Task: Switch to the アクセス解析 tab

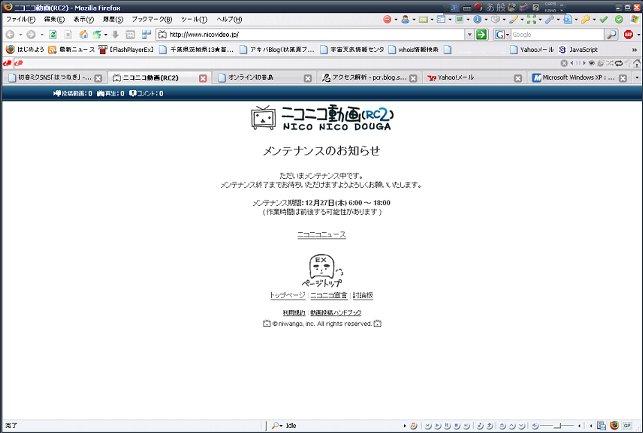Action: coord(369,77)
